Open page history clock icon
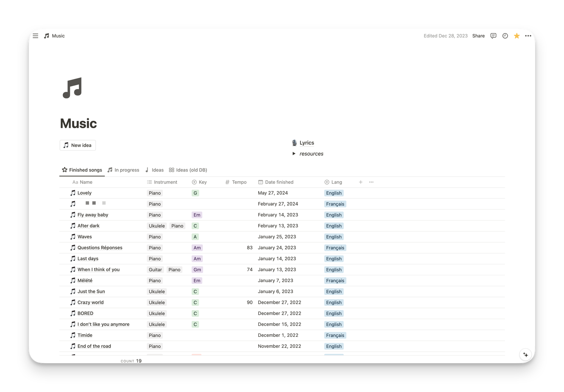 point(505,36)
